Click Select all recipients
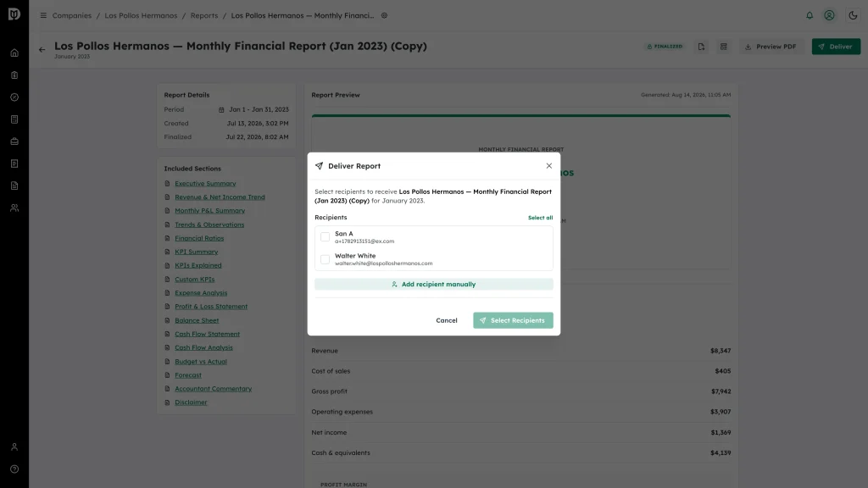868x488 pixels. pyautogui.click(x=540, y=218)
